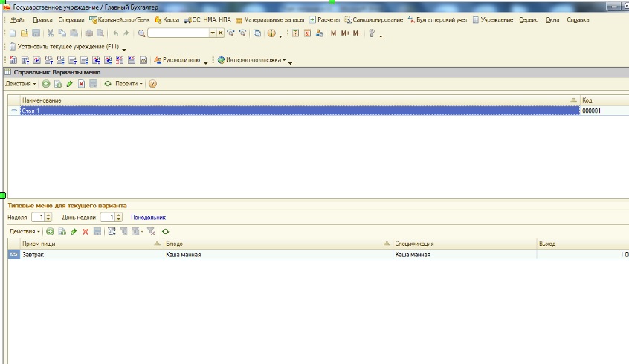This screenshot has height=364, width=629.
Task: Adjust the День недели spinner arrows
Action: [x=118, y=218]
